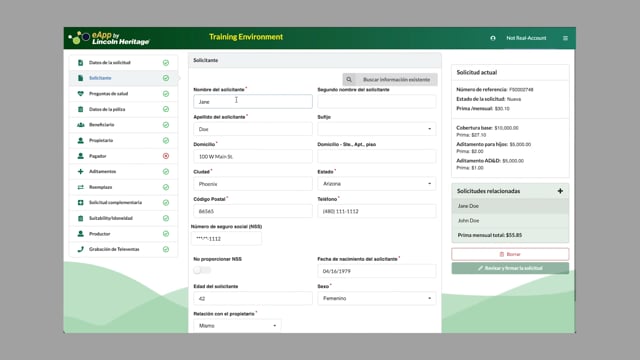Click the Domicilio - Ste., Apt., piso field

tap(376, 156)
